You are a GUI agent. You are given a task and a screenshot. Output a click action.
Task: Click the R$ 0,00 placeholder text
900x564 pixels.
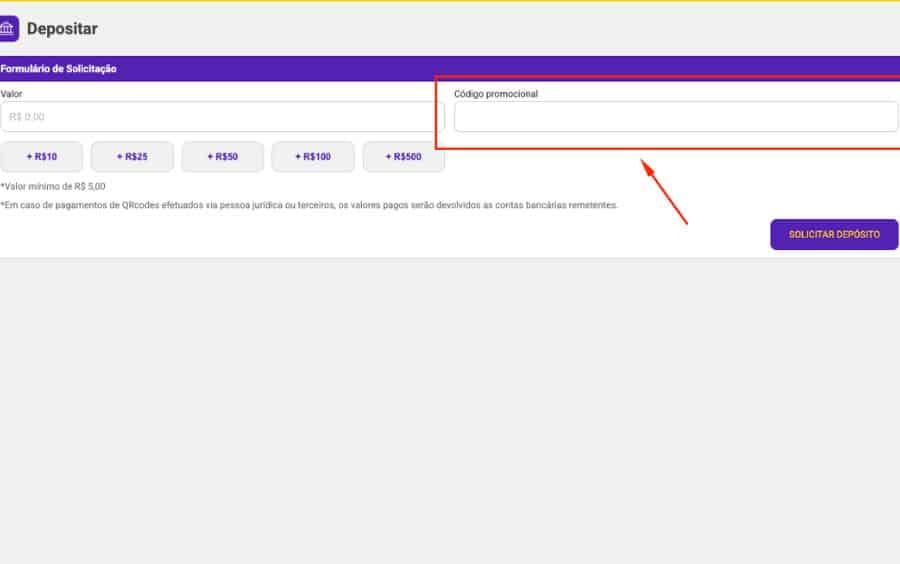coord(27,117)
